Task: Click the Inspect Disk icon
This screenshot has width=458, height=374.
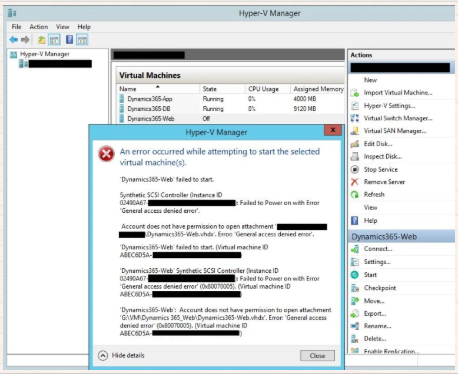Action: click(x=355, y=156)
